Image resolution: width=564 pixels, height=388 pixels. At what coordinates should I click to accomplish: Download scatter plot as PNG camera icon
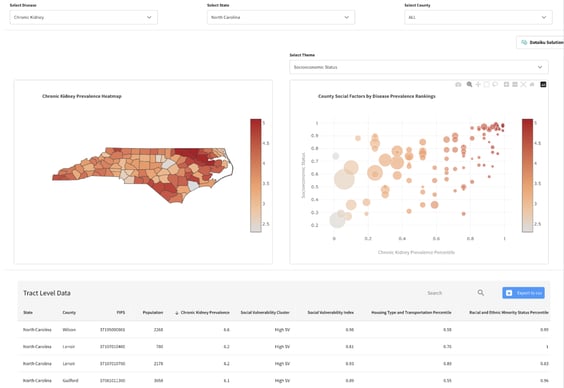click(458, 85)
